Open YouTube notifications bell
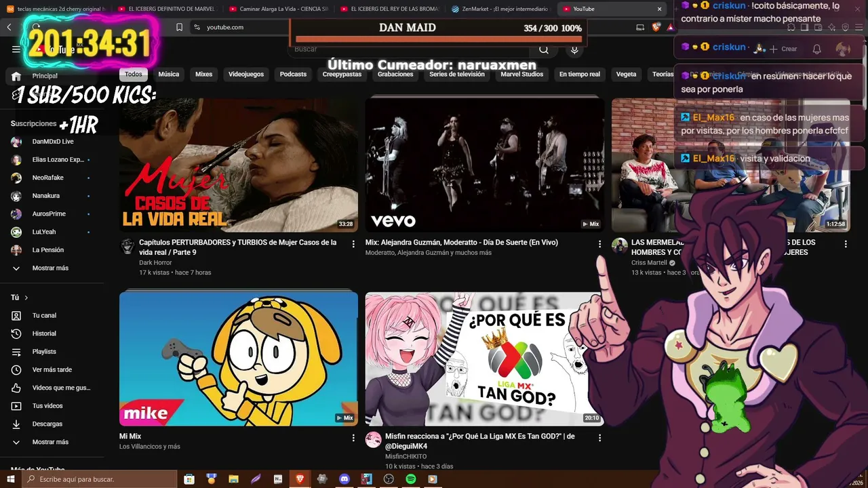The height and width of the screenshot is (488, 868). click(817, 49)
